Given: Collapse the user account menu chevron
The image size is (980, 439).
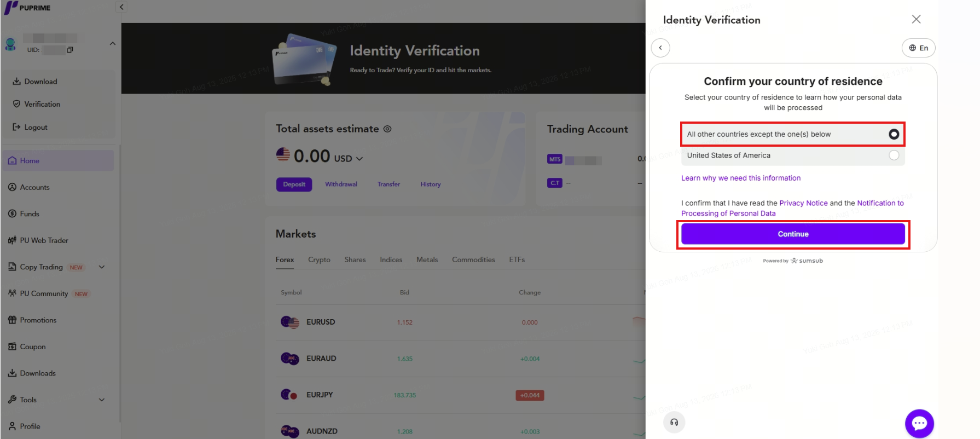Looking at the screenshot, I should pyautogui.click(x=112, y=43).
